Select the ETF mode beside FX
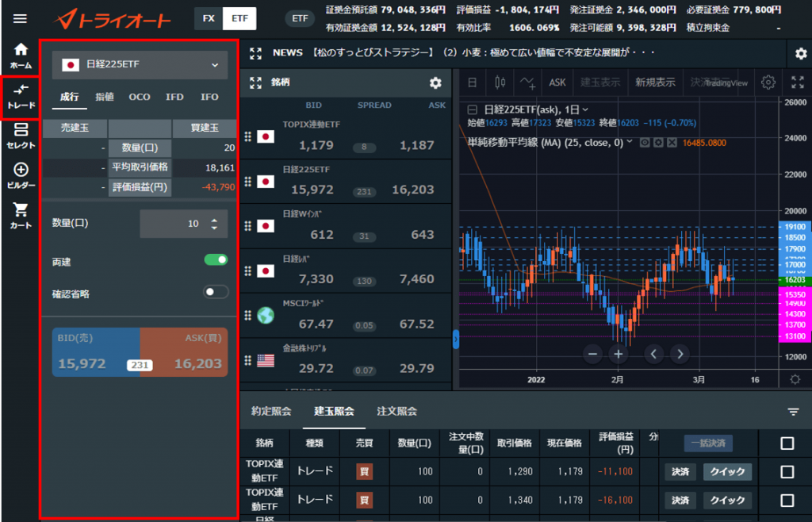The width and height of the screenshot is (812, 522). [x=239, y=19]
